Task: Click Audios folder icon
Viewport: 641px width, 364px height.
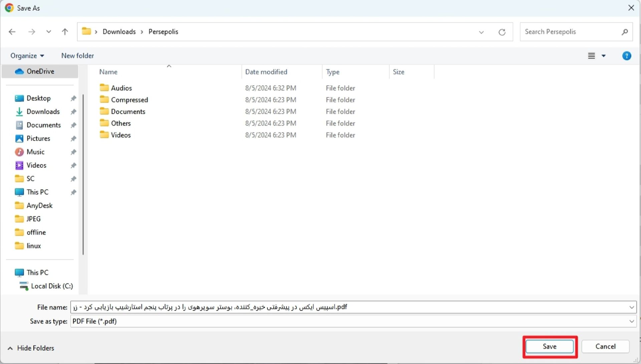Action: tap(104, 88)
